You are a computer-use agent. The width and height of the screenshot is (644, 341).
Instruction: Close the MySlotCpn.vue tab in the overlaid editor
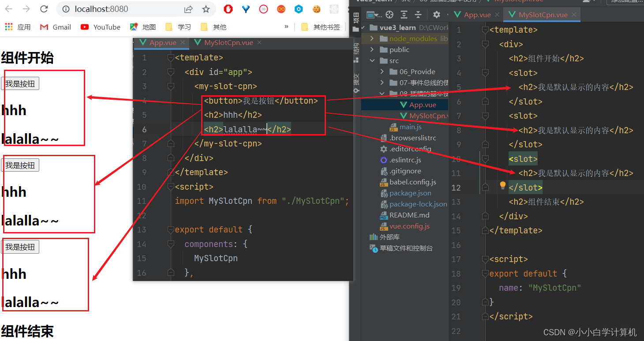click(x=259, y=43)
